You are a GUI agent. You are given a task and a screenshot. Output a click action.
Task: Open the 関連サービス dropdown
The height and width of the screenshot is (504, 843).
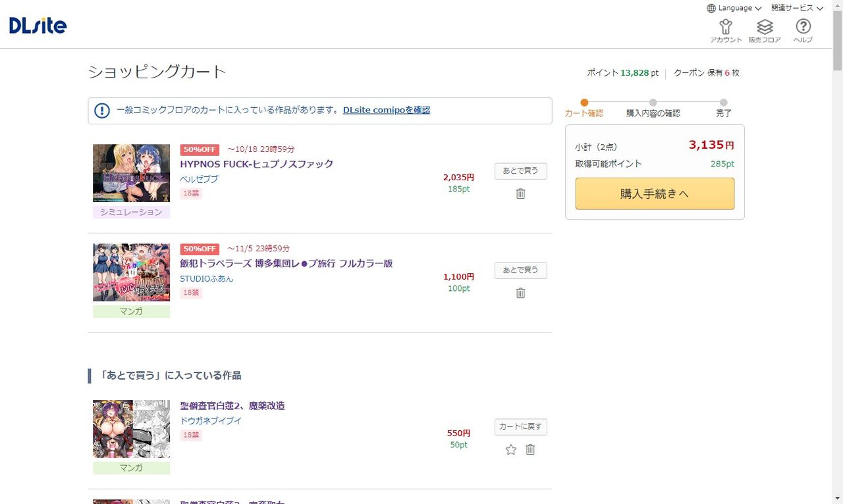click(797, 8)
